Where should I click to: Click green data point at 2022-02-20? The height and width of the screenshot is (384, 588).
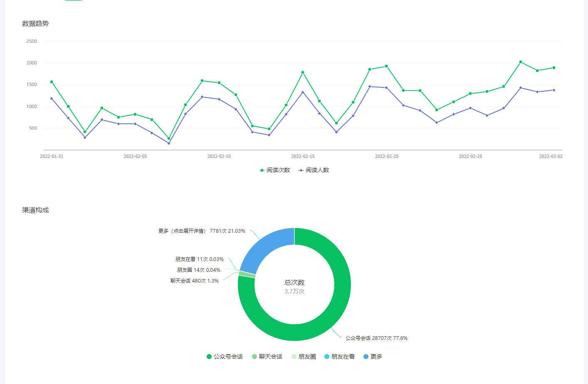(x=386, y=66)
